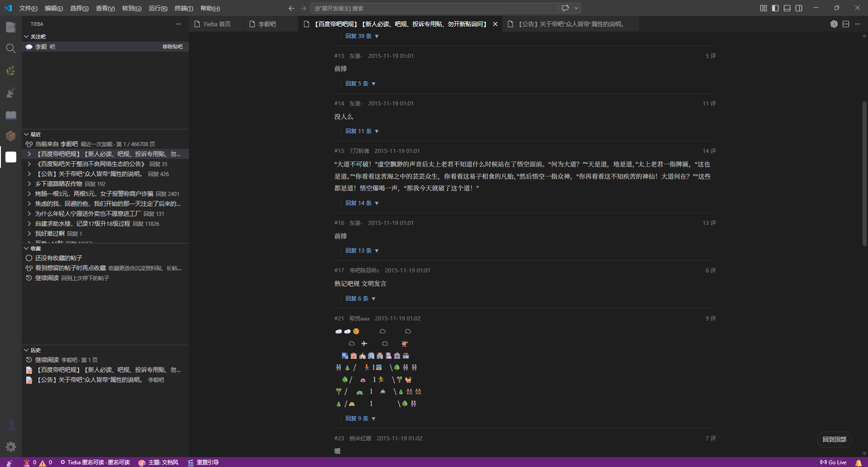The height and width of the screenshot is (467, 868).
Task: Click the errors and warnings status indicator
Action: tap(38, 462)
